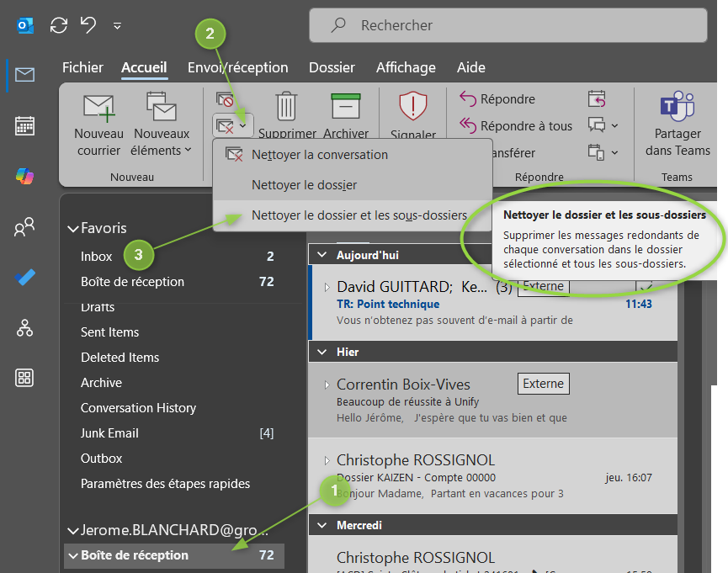The width and height of the screenshot is (728, 573).
Task: Collapse the Favoris folder group
Action: coord(72,229)
